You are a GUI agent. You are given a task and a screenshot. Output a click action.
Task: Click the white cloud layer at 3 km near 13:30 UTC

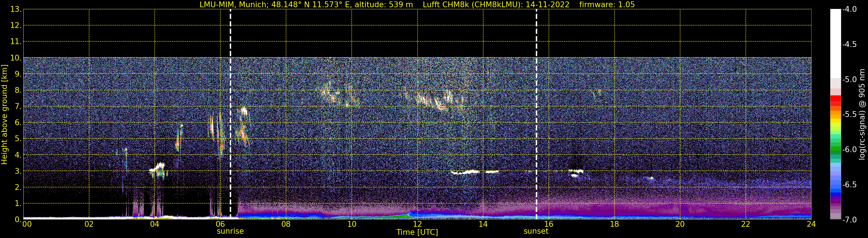(x=465, y=172)
